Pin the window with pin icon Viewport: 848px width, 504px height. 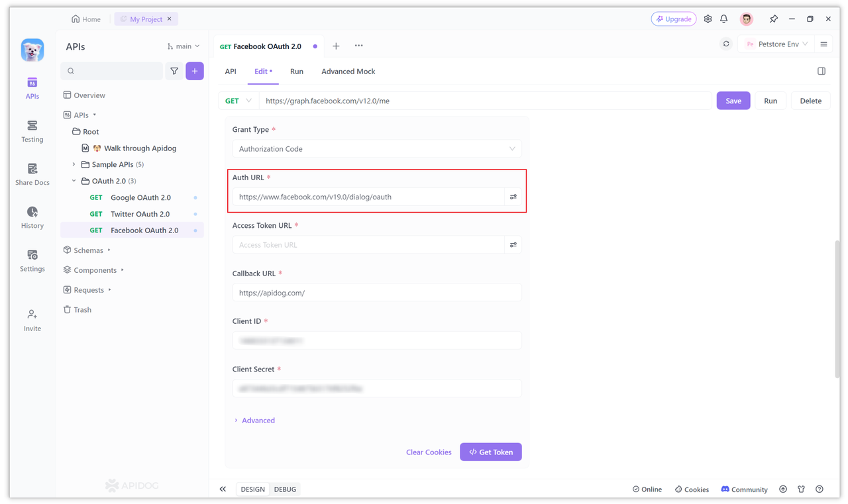(773, 19)
